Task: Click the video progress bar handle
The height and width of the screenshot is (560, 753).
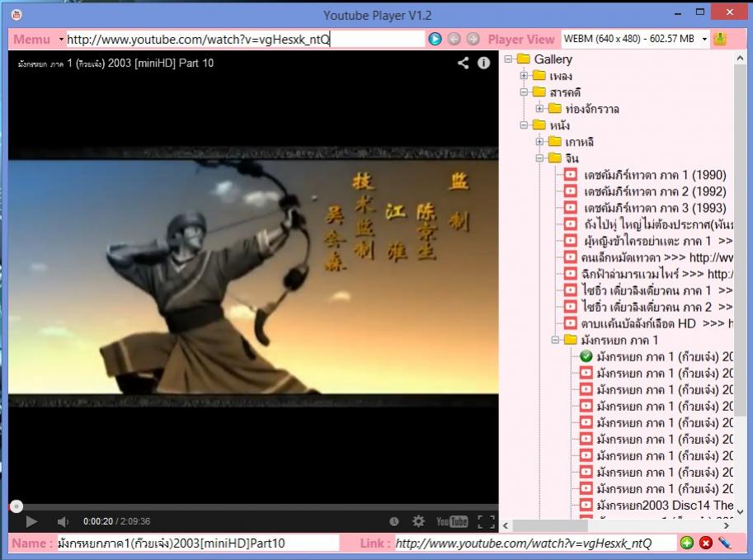Action: click(x=16, y=506)
